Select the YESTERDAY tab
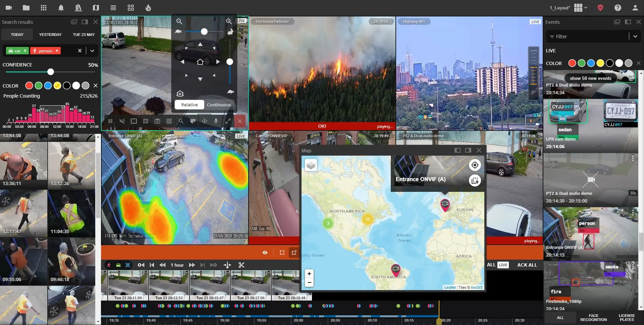This screenshot has width=644, height=325. (x=50, y=35)
